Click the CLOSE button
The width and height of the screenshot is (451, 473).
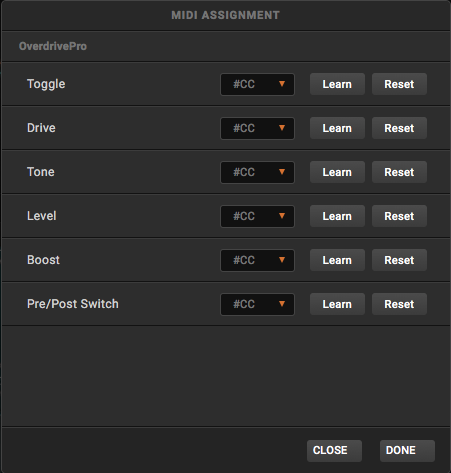334,451
